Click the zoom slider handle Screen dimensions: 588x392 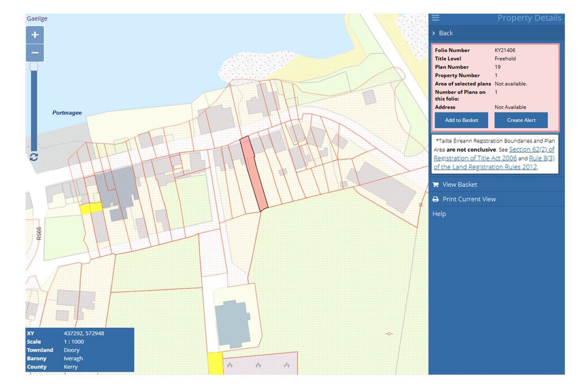tap(34, 67)
